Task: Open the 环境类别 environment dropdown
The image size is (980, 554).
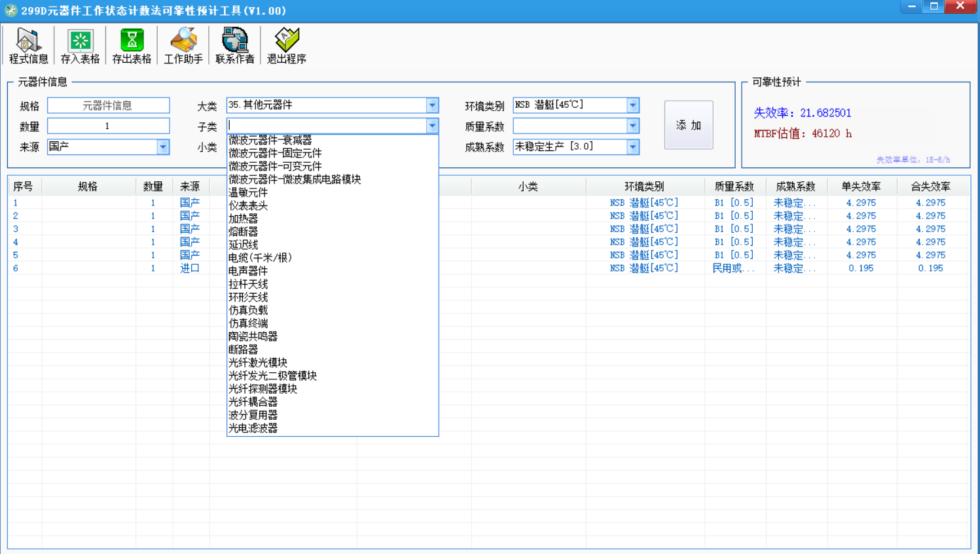Action: tap(632, 105)
